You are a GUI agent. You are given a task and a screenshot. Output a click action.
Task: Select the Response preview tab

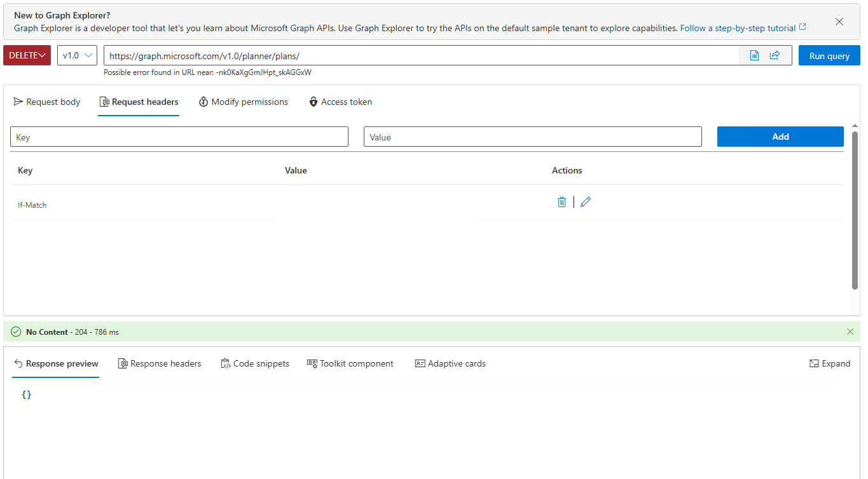(x=56, y=364)
